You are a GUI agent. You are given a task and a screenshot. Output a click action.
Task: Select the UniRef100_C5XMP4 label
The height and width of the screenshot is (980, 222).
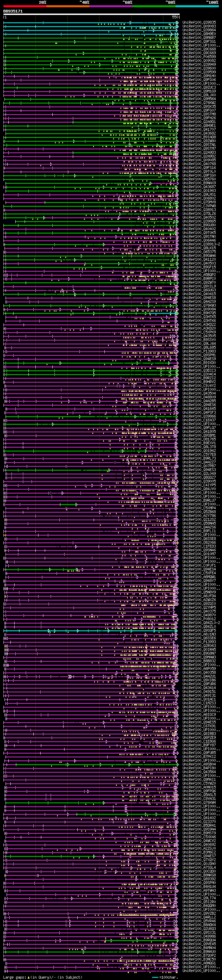click(199, 508)
